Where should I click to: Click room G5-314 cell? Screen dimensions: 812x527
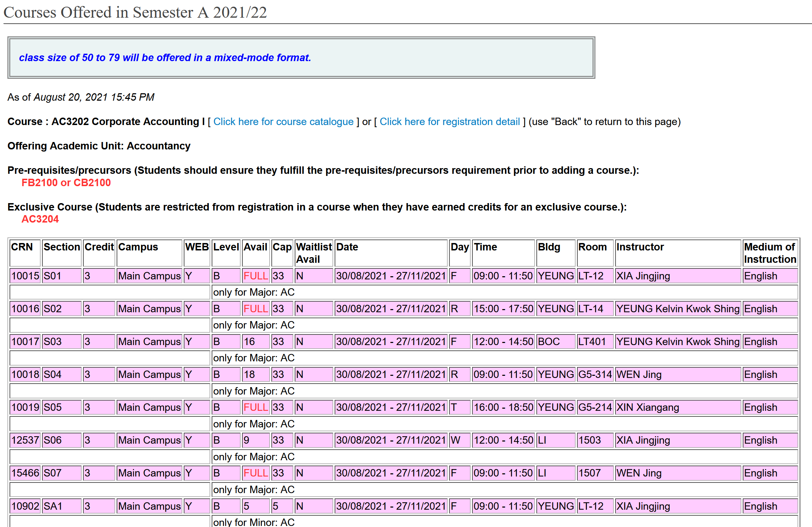point(595,374)
